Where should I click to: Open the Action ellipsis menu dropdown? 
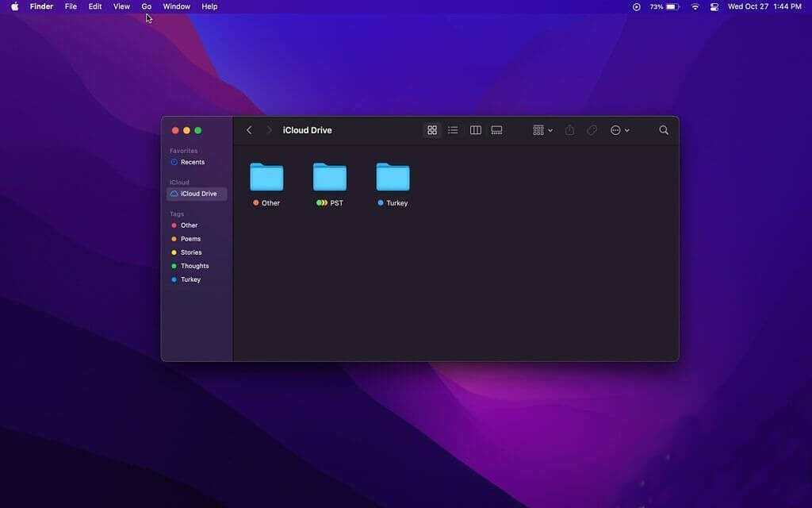[x=620, y=130]
